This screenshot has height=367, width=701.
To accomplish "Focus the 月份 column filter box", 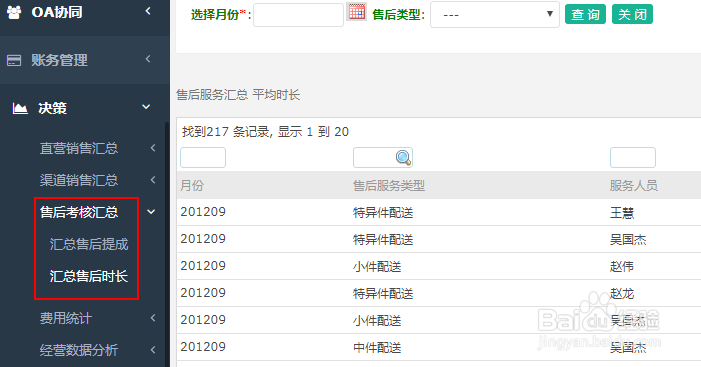I will (203, 158).
